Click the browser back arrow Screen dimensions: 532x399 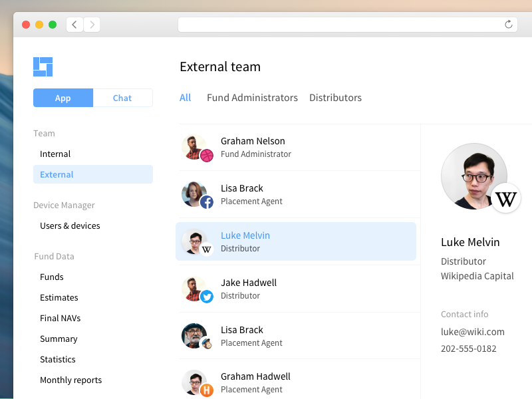coord(74,25)
